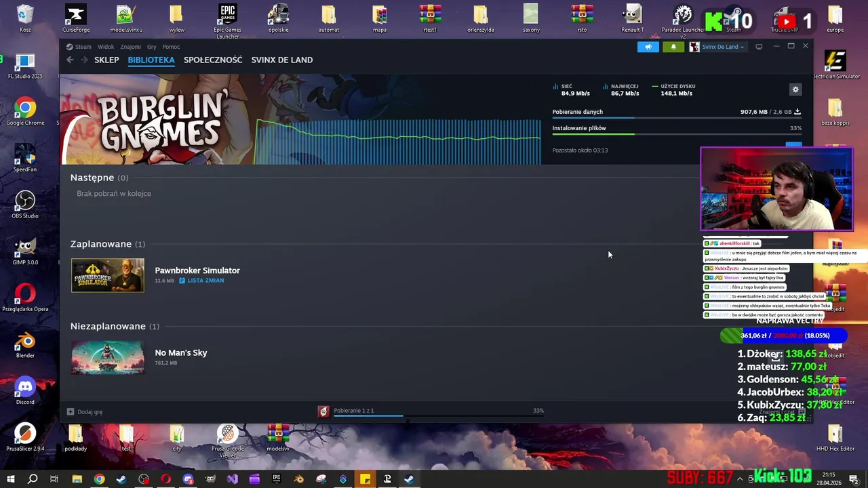Click the bottom bar download progress indicator
Screen dimensions: 868x488
click(x=439, y=416)
